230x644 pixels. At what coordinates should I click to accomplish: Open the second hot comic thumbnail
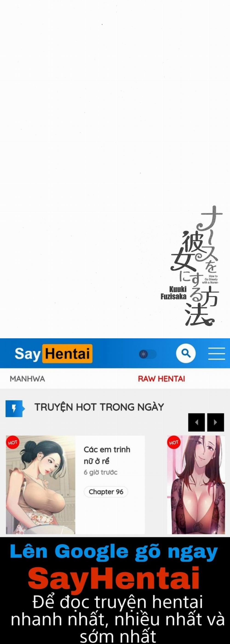click(196, 485)
